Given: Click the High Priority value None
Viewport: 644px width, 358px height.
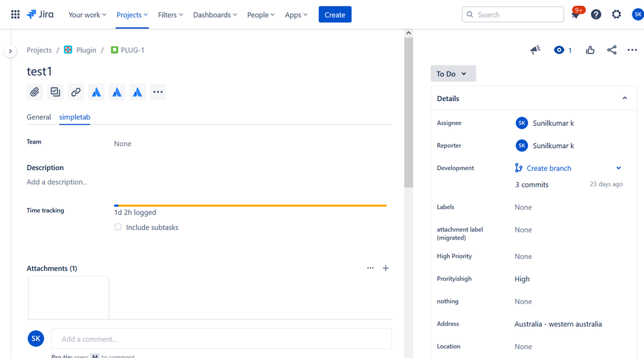Looking at the screenshot, I should coord(523,256).
